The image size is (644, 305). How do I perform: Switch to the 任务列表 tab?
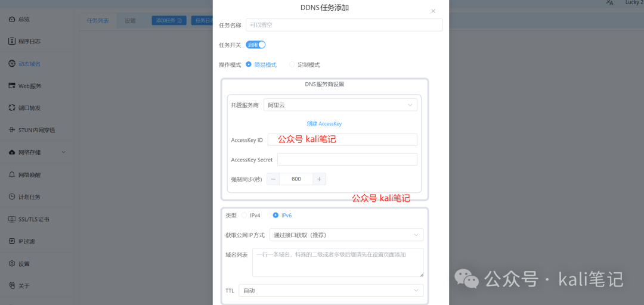click(x=98, y=20)
